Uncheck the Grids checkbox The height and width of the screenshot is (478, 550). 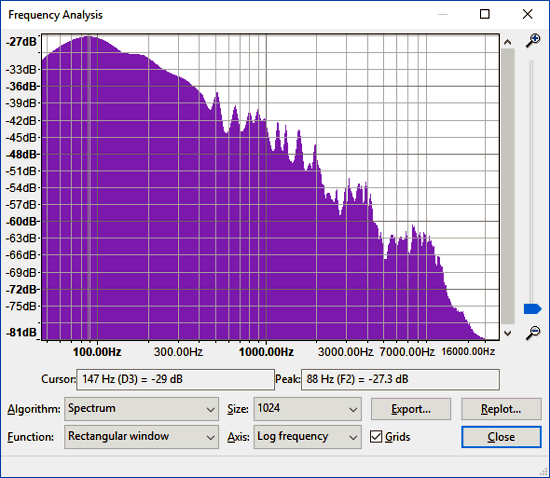click(376, 437)
